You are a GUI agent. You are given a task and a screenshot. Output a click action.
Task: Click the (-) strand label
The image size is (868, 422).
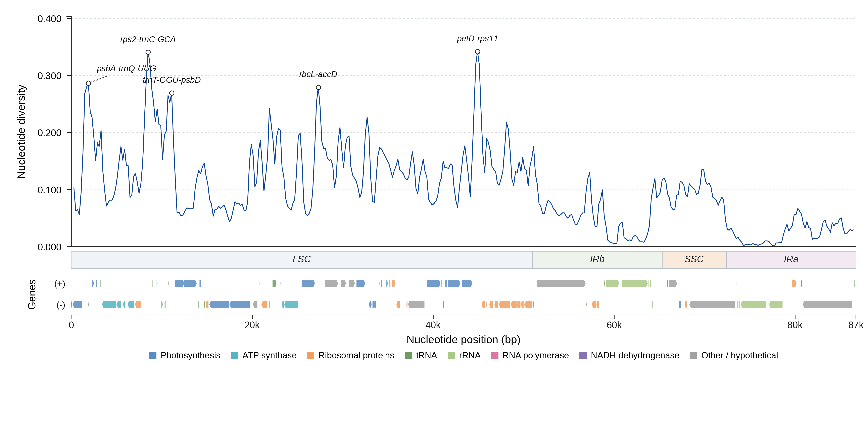pyautogui.click(x=61, y=305)
